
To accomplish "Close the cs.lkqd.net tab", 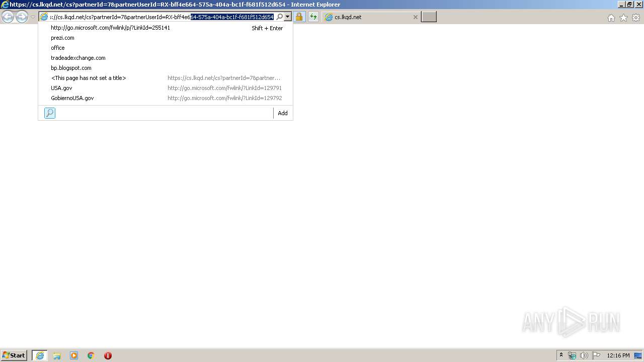I will (415, 17).
